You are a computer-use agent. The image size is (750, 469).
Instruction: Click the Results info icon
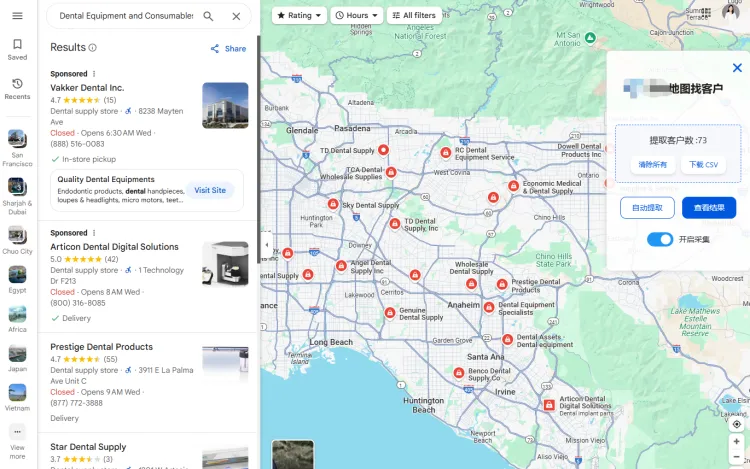point(93,47)
